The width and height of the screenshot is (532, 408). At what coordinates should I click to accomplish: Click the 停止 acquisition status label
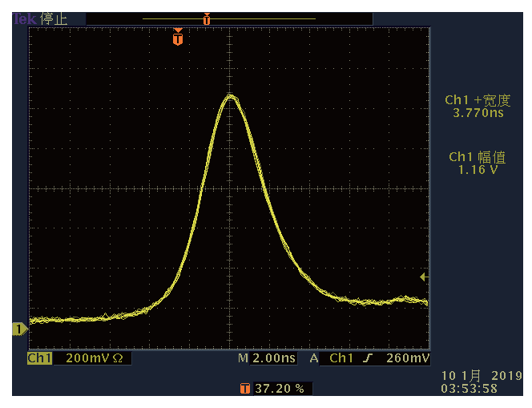(54, 18)
